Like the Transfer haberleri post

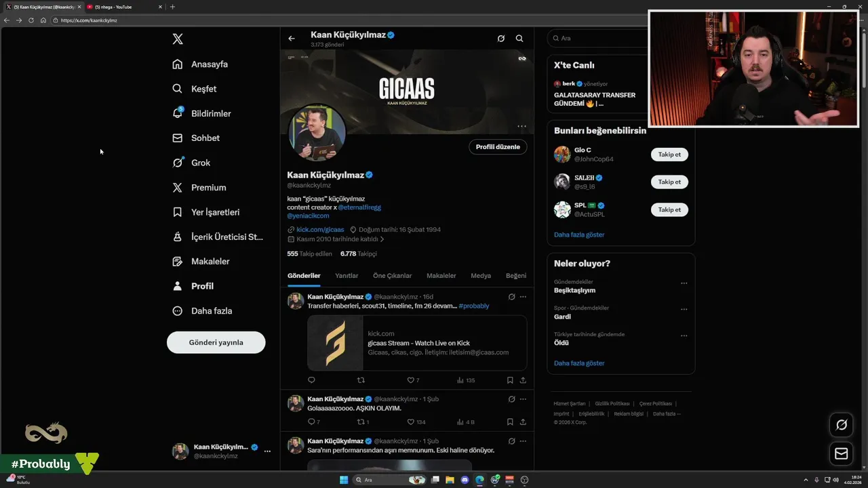tap(410, 380)
